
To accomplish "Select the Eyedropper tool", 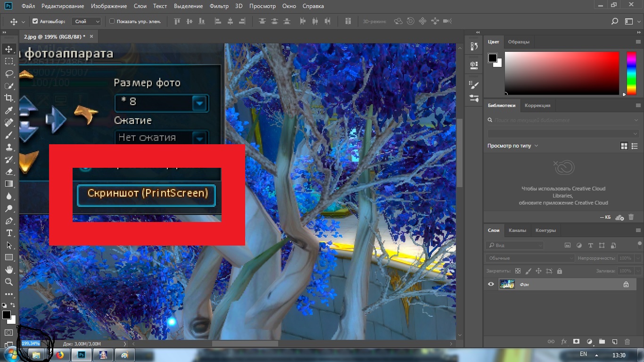I will tap(9, 110).
